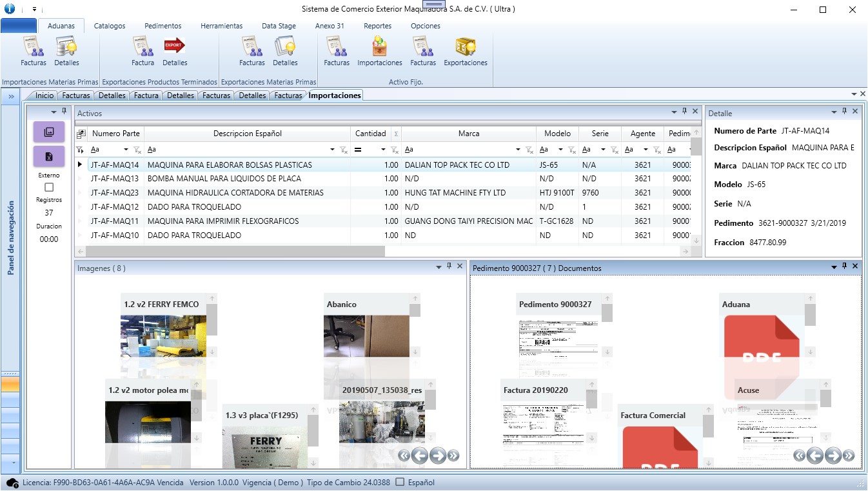The image size is (868, 491).
Task: Go to next image in Imagenes panel
Action: [x=438, y=456]
